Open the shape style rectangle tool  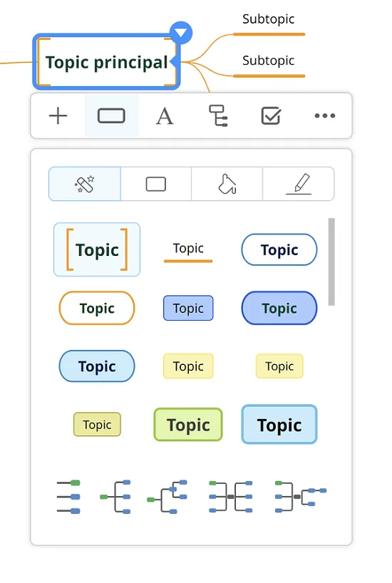coord(111,115)
